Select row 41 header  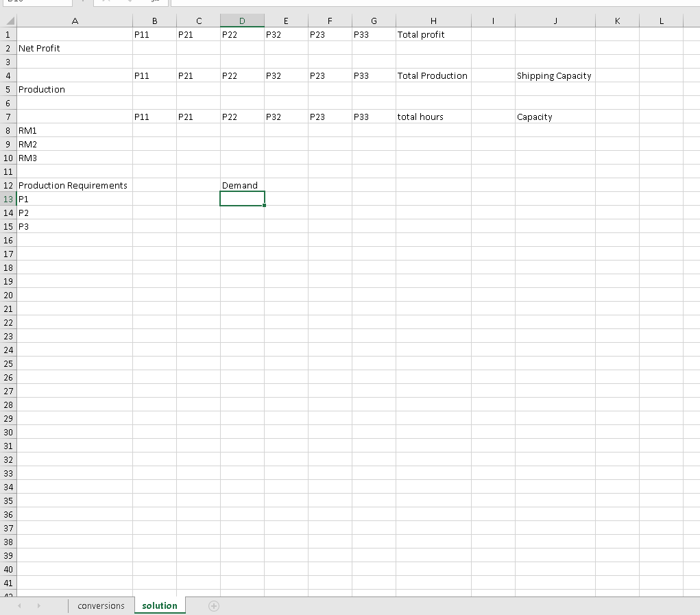click(x=8, y=583)
